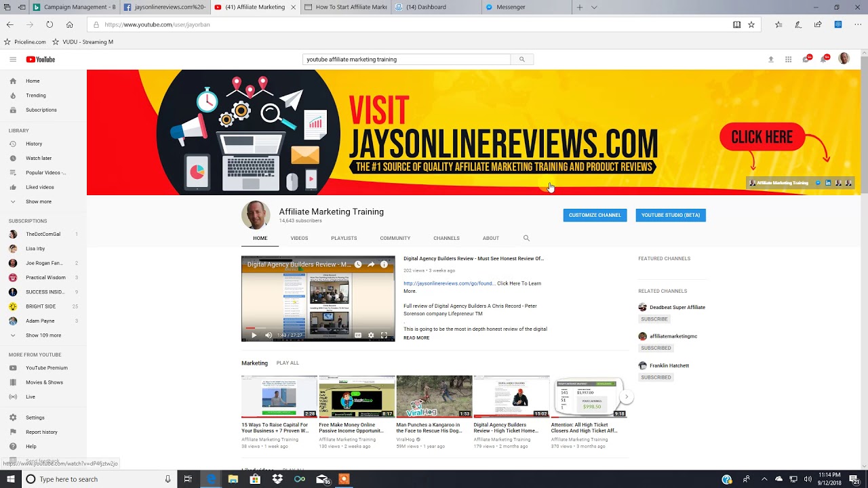Open Watch later list
The height and width of the screenshot is (488, 868).
click(43, 158)
